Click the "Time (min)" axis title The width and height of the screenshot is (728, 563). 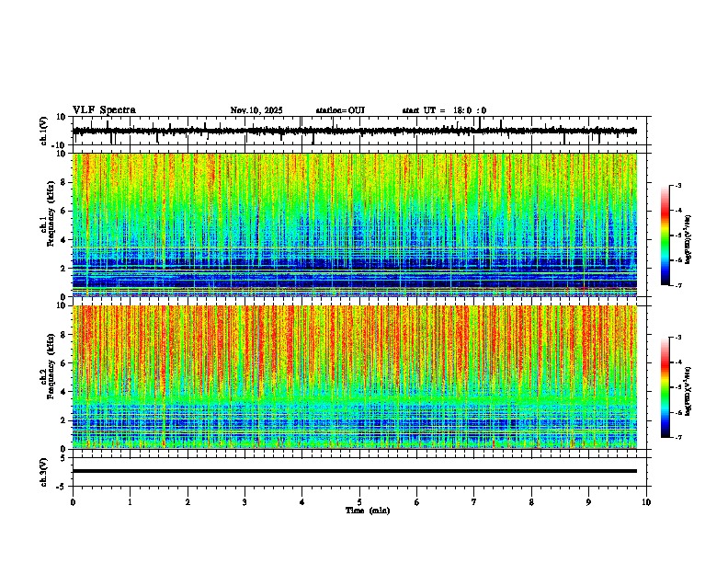click(368, 511)
